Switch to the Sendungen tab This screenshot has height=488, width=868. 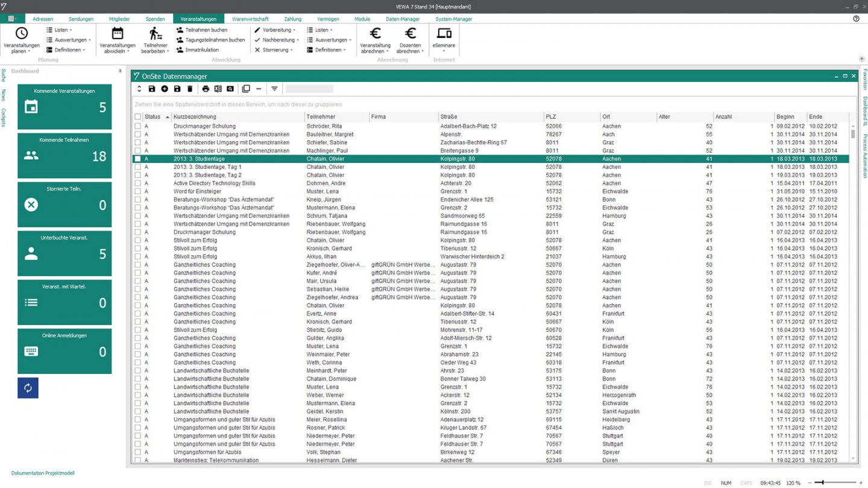coord(81,19)
